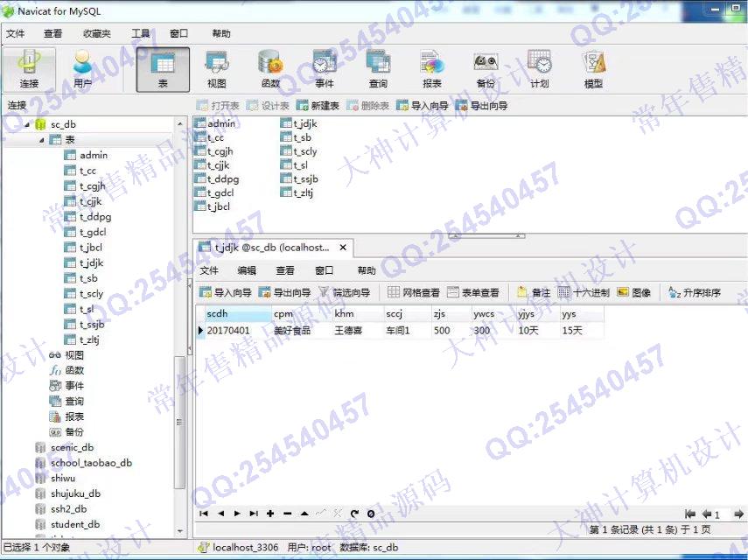Collapse the 表 tables node in tree
The height and width of the screenshot is (560, 748).
[x=41, y=140]
